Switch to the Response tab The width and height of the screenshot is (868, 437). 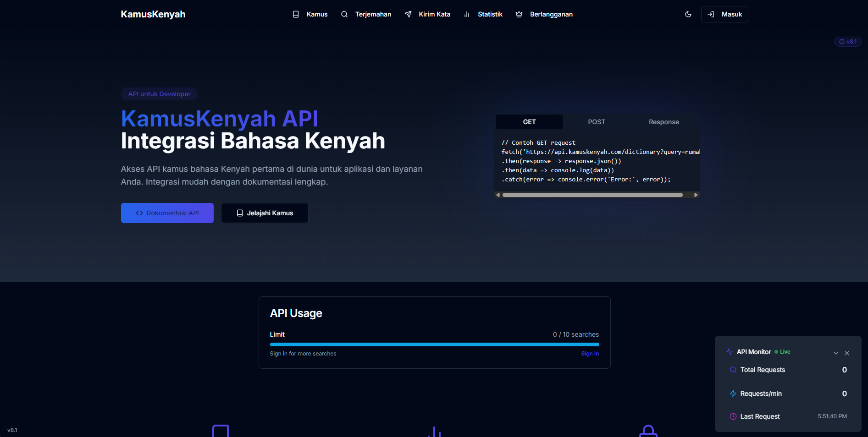click(663, 122)
